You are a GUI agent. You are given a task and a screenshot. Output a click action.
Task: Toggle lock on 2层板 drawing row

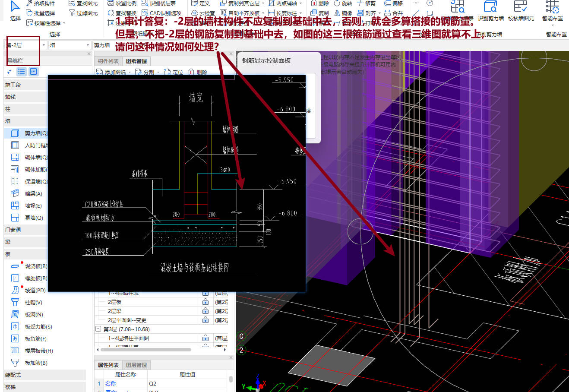[205, 302]
